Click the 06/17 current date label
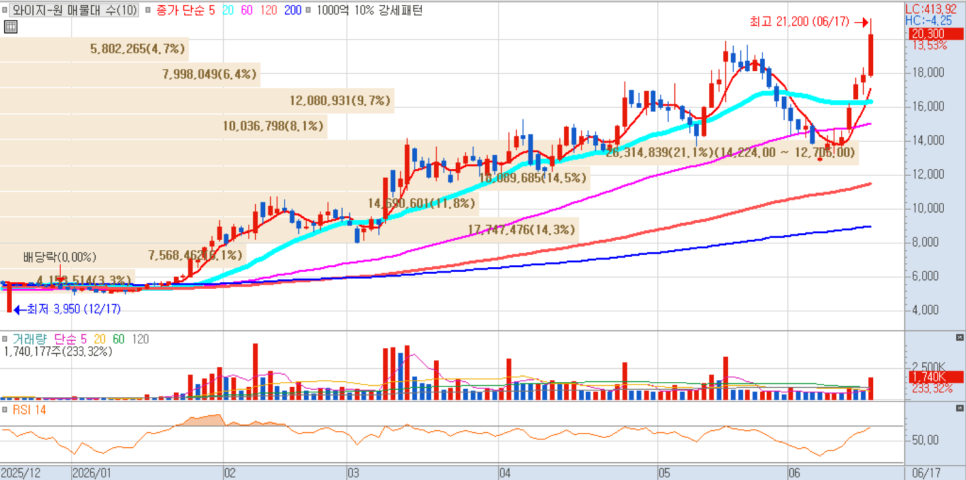 pos(926,473)
